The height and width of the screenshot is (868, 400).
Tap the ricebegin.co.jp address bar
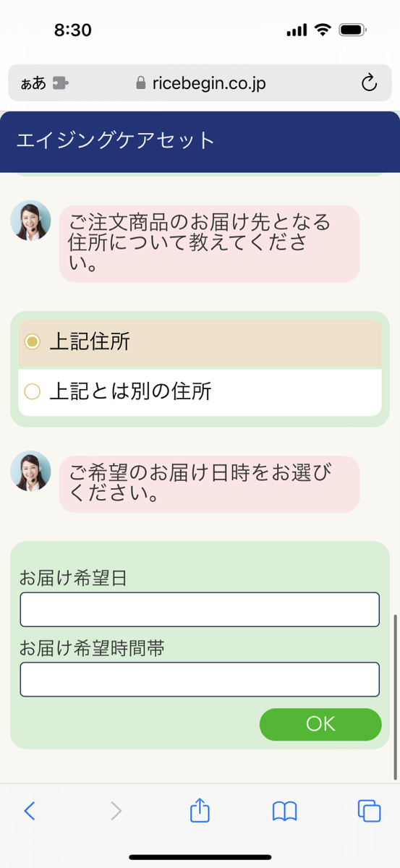pos(200,83)
